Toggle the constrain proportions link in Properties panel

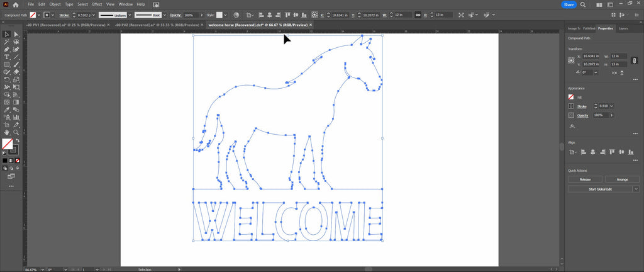pos(634,60)
